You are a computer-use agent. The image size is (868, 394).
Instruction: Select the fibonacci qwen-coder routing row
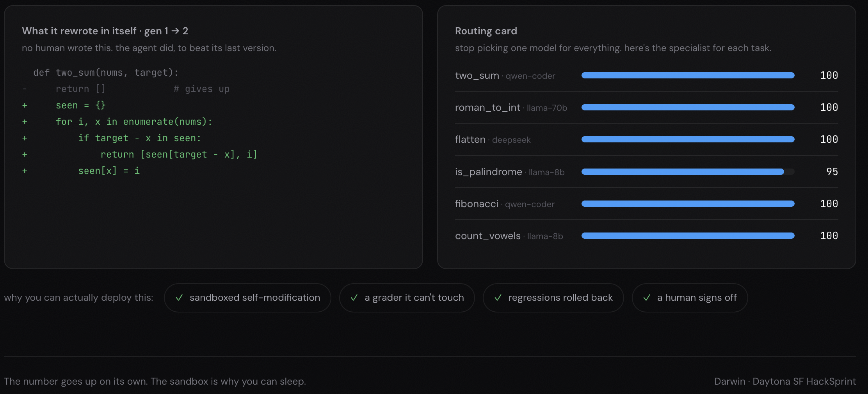646,204
